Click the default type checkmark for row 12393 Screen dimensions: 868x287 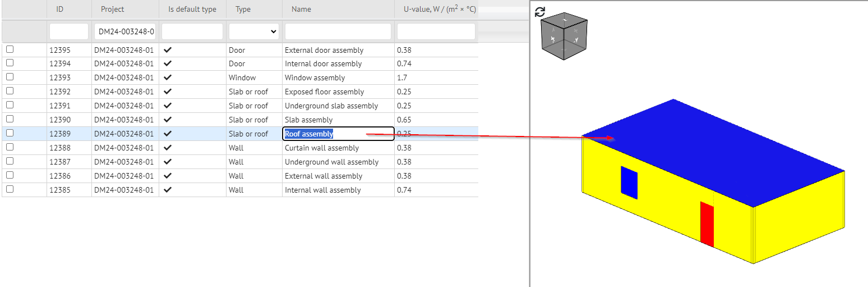tap(168, 78)
